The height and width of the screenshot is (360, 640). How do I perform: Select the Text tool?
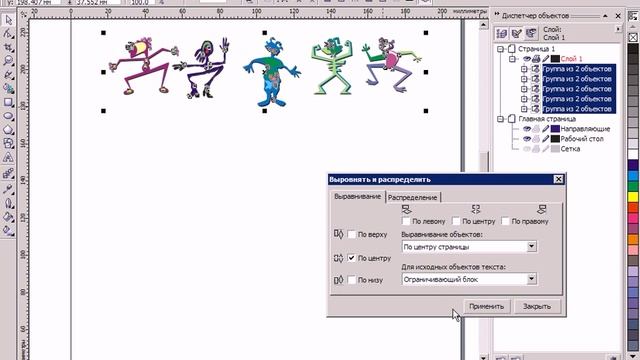tap(8, 157)
